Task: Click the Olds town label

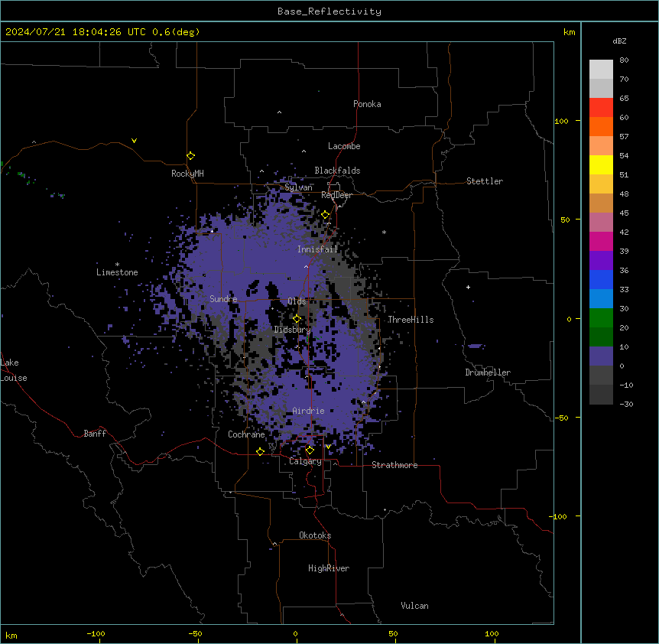Action: pyautogui.click(x=297, y=301)
